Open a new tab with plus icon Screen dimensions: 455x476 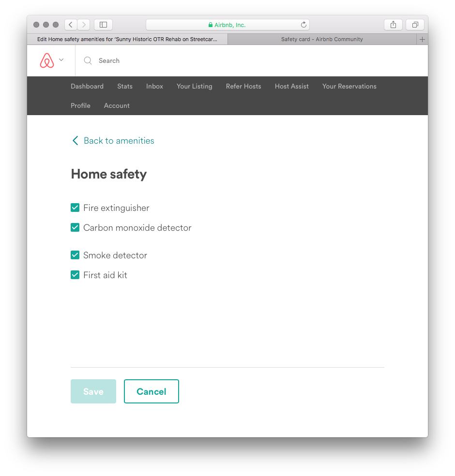422,40
